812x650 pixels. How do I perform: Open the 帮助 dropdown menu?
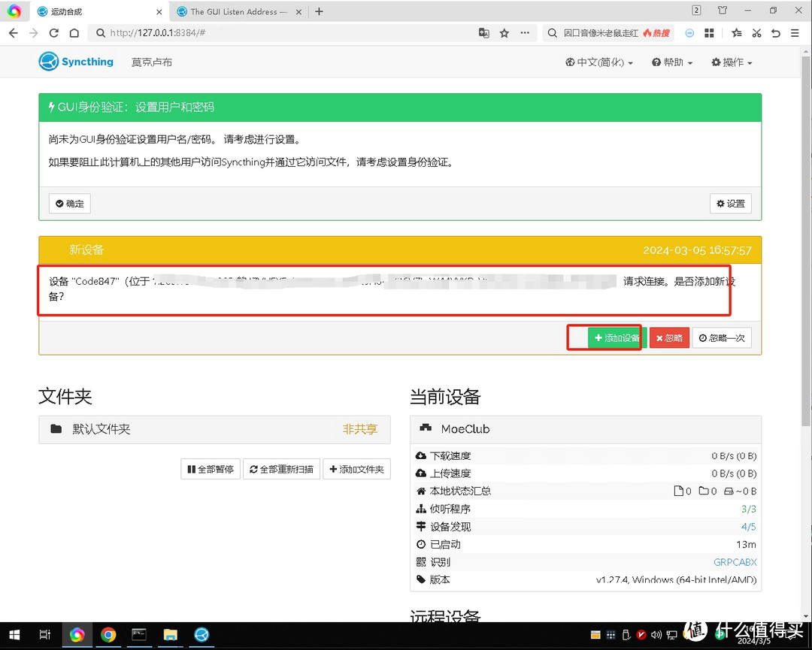[671, 62]
